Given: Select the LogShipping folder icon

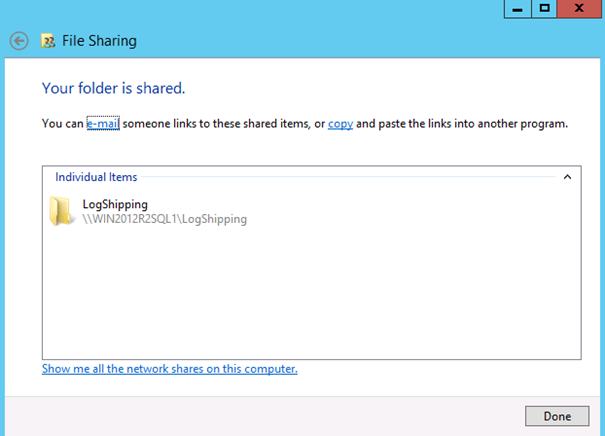Looking at the screenshot, I should click(62, 210).
